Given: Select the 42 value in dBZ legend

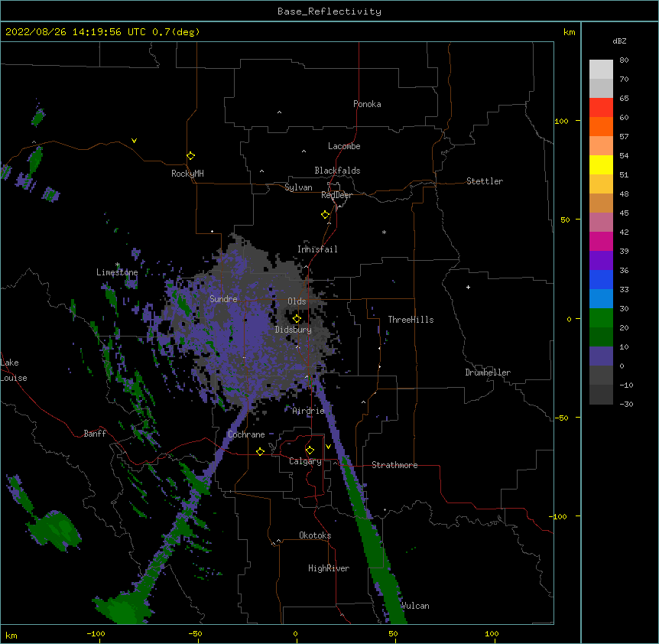Looking at the screenshot, I should point(624,232).
